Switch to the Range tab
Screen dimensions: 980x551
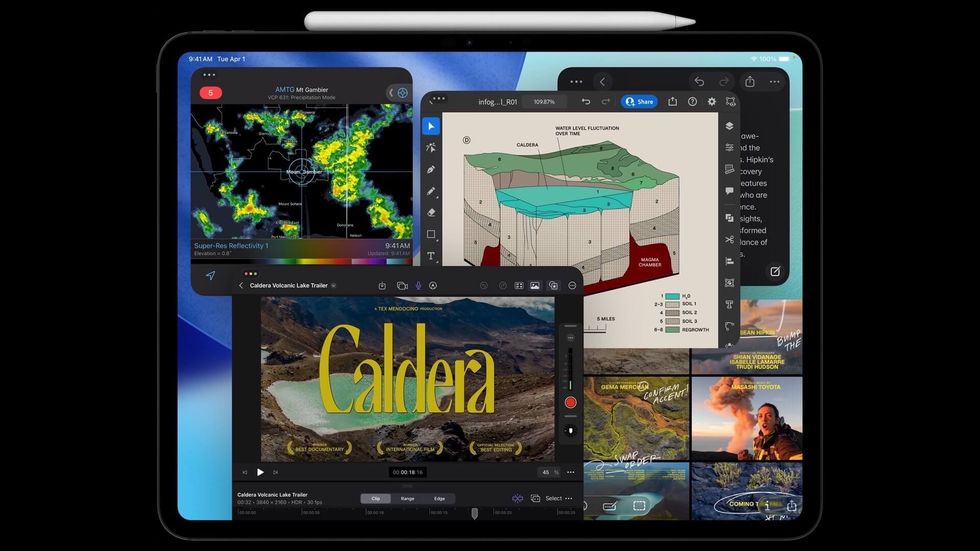(407, 498)
